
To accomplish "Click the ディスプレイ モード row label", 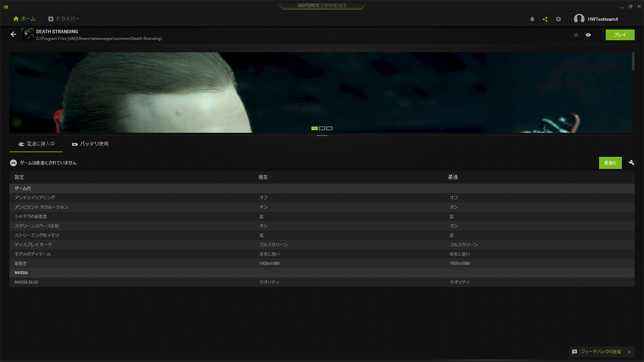I will pos(33,245).
